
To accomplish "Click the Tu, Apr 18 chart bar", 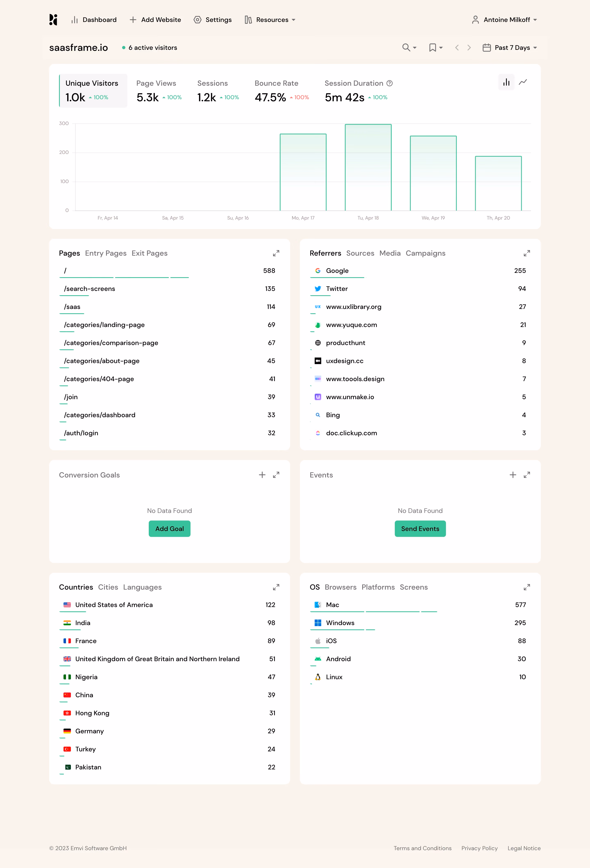I will [x=368, y=167].
